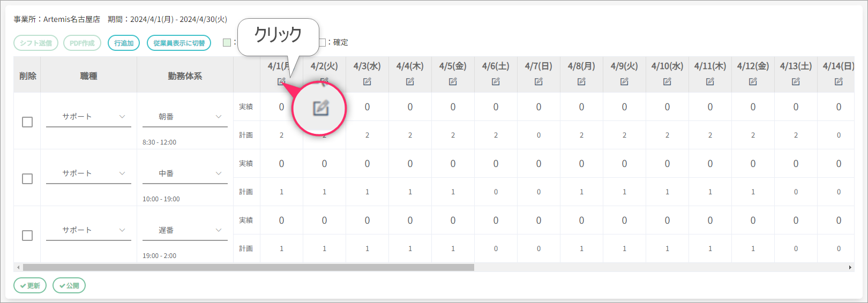Switch view with 従業員表示に切替 button
This screenshot has width=868, height=303.
point(179,43)
